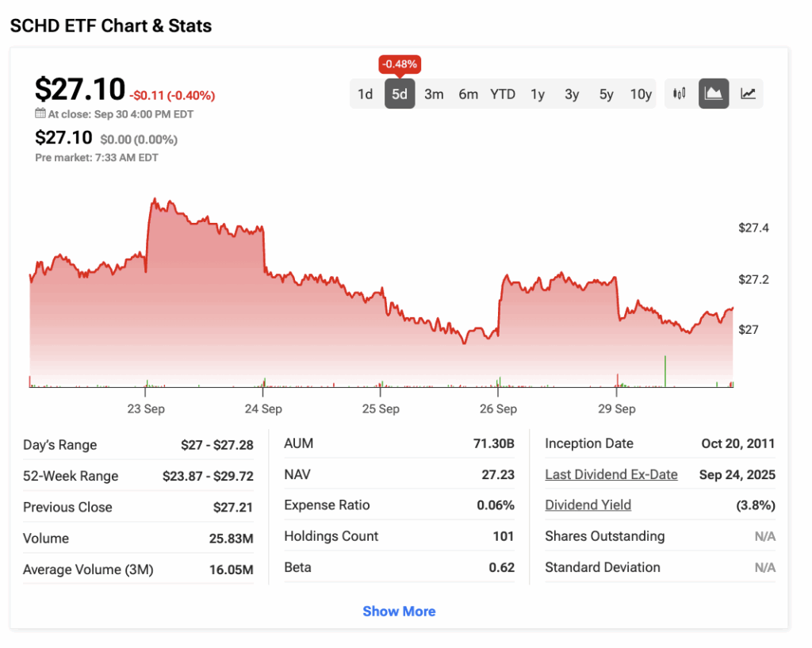The width and height of the screenshot is (812, 648).
Task: Select the area chart view icon
Action: 714,94
